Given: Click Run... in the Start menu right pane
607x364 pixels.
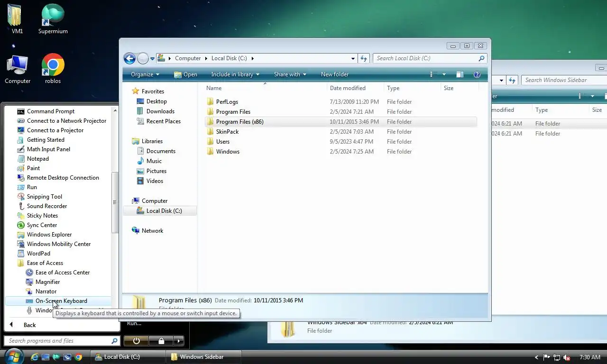Looking at the screenshot, I should pos(134,323).
